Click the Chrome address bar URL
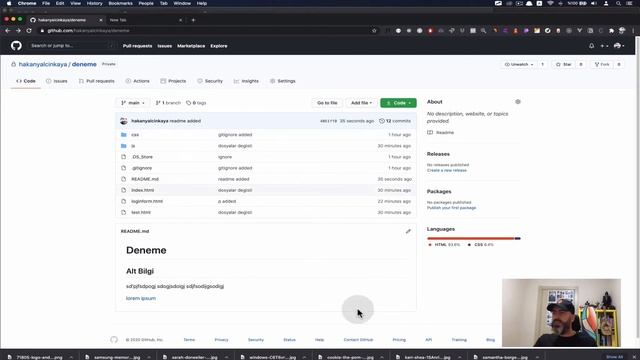640x360 pixels. 88,31
